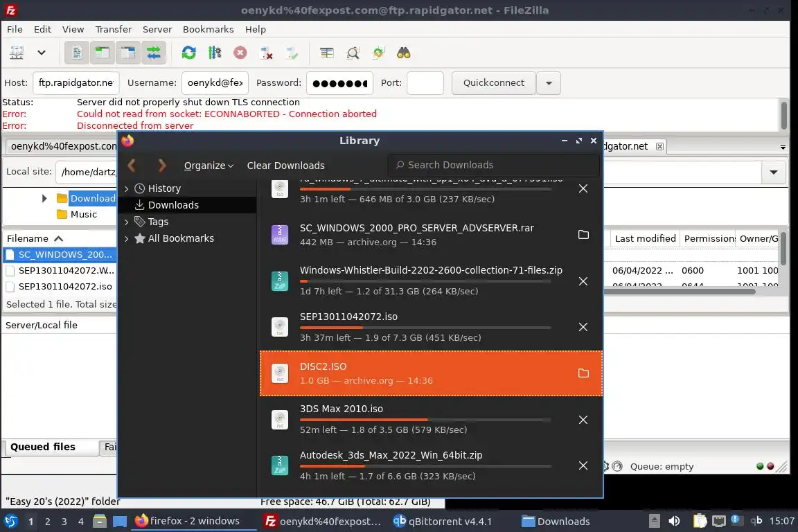Viewport: 798px width, 532px height.
Task: Select Downloads in Library sidebar
Action: pyautogui.click(x=187, y=204)
